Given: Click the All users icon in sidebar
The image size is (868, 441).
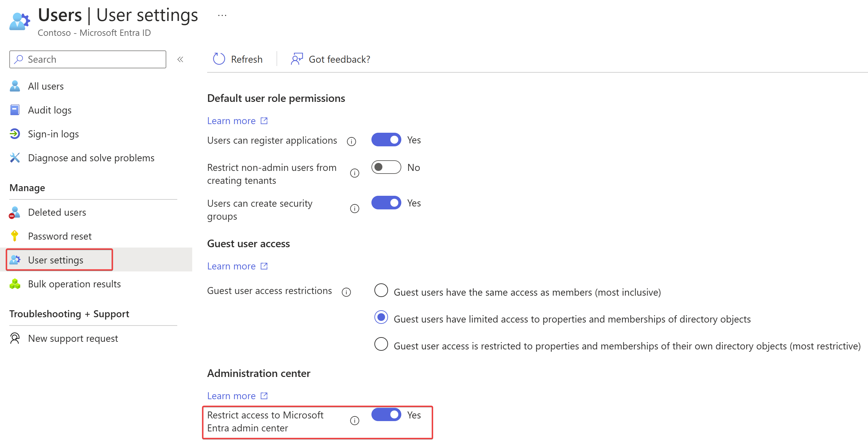Looking at the screenshot, I should tap(14, 86).
